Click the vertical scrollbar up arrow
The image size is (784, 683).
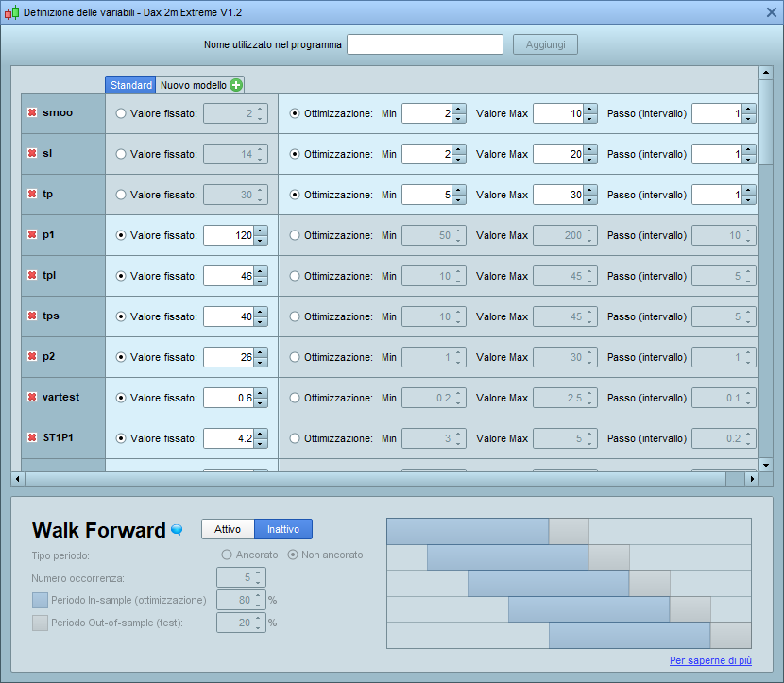point(766,73)
